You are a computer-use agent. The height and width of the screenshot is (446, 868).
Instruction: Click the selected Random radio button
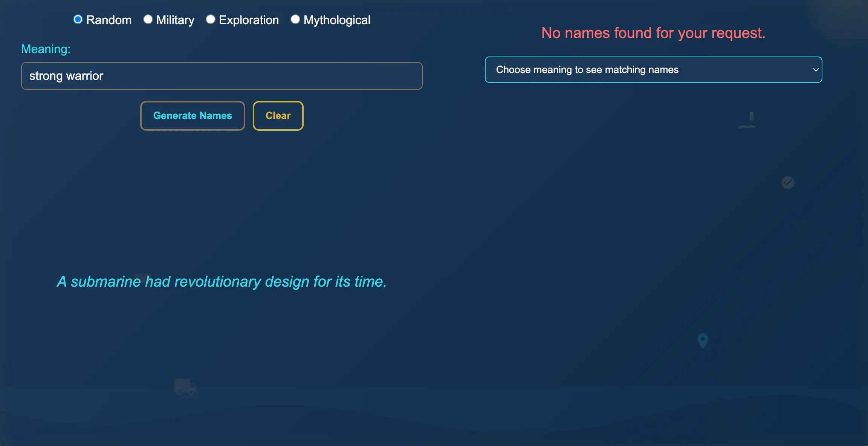tap(78, 19)
